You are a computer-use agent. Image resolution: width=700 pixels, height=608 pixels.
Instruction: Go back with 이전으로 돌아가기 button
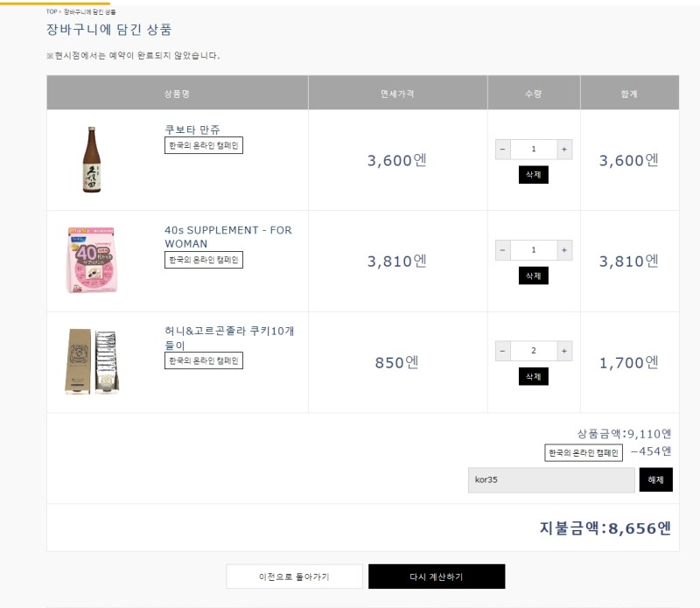pos(294,577)
